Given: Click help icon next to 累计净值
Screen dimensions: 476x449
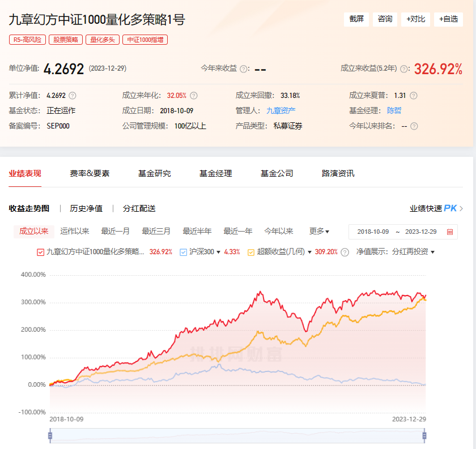Looking at the screenshot, I should click(x=73, y=96).
